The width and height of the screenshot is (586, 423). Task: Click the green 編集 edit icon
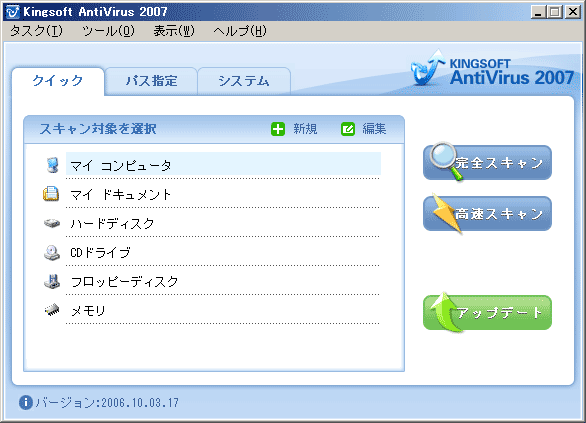pyautogui.click(x=348, y=129)
